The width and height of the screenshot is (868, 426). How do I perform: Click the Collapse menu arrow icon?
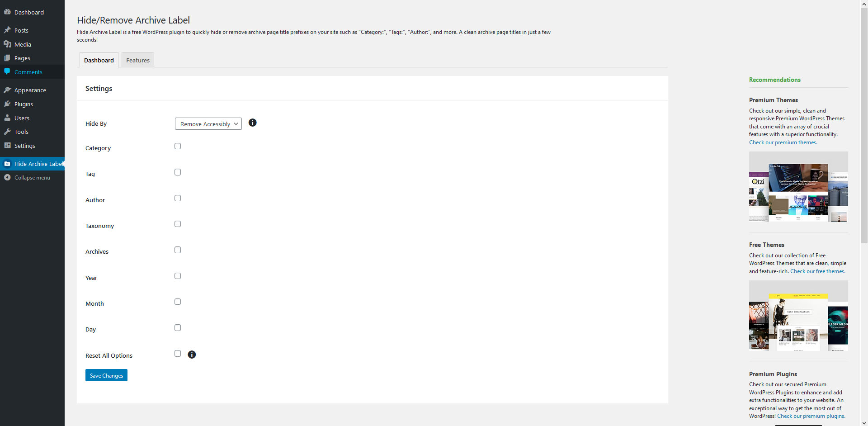point(7,178)
